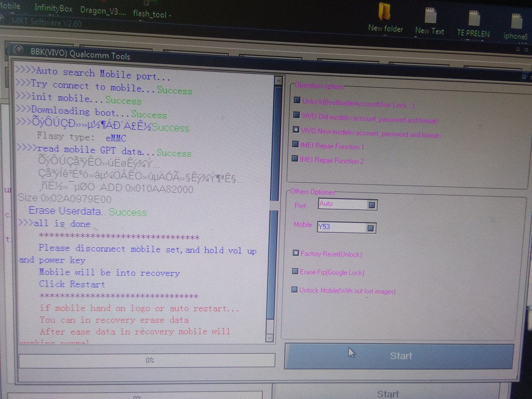Click the Port field showing Auto
The image size is (532, 399).
[348, 204]
